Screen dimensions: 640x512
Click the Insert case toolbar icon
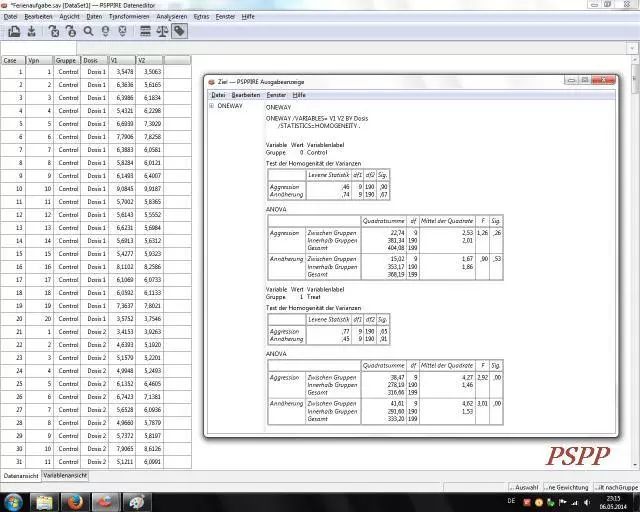point(105,31)
